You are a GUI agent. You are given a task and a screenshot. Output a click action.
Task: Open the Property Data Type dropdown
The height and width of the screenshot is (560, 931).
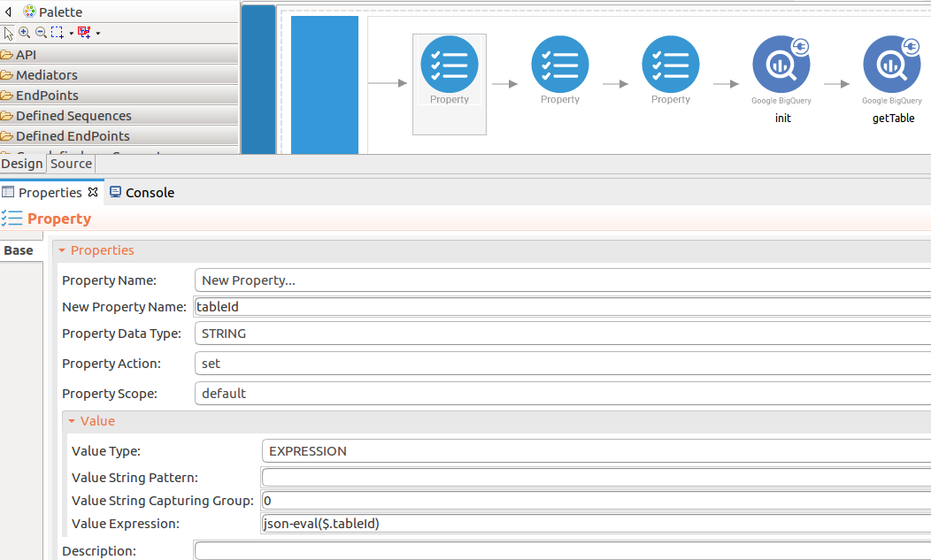point(563,334)
